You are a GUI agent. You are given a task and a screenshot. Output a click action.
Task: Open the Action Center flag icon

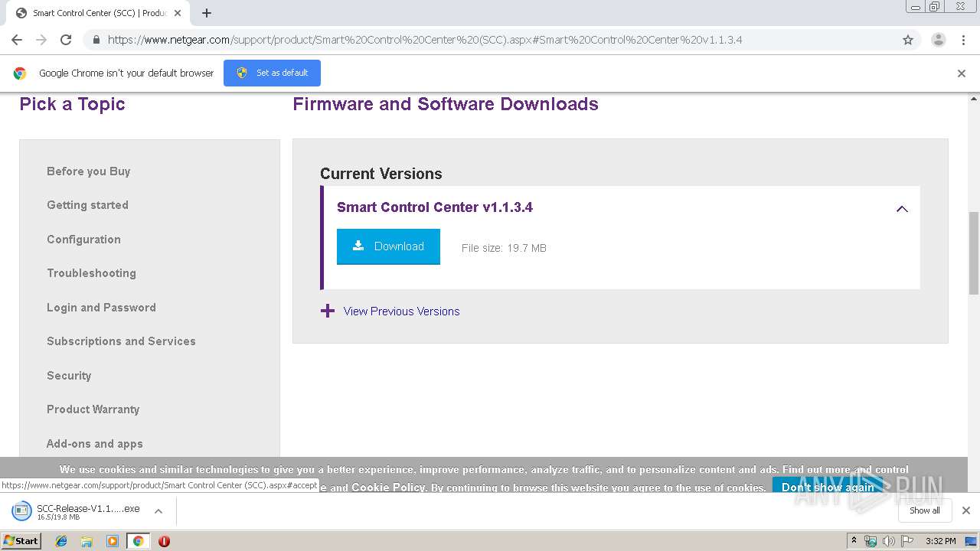click(x=907, y=541)
